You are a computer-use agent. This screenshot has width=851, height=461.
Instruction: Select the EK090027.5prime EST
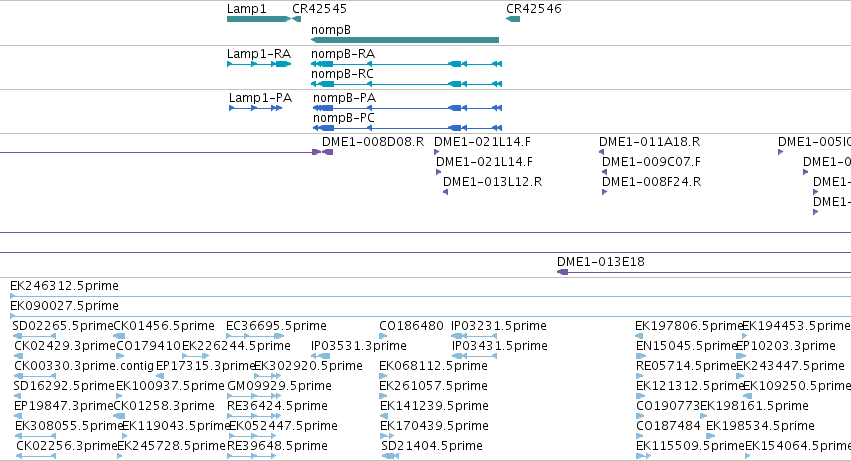pyautogui.click(x=430, y=316)
